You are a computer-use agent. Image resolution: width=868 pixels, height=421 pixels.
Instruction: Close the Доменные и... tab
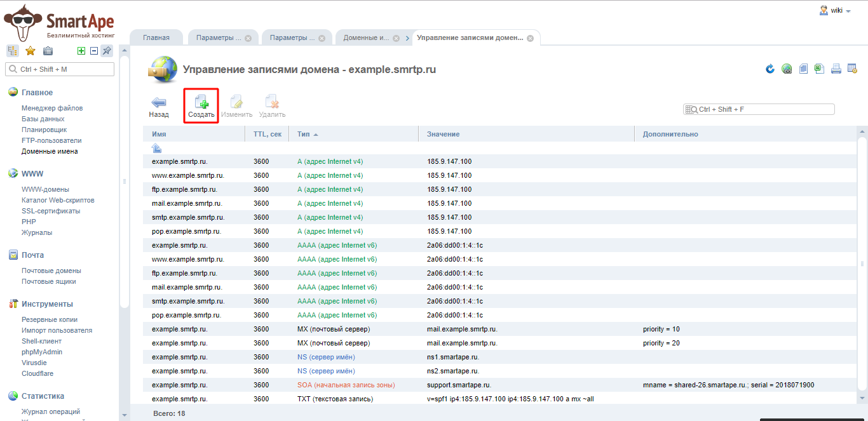pos(396,38)
